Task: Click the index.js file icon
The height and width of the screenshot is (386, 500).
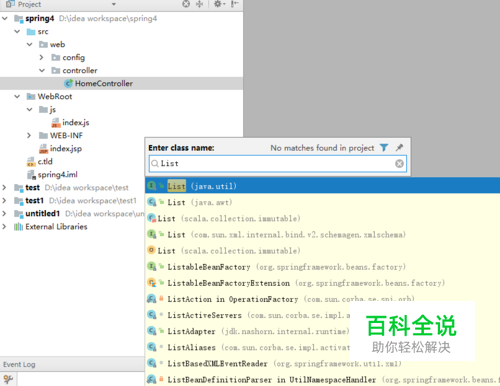Action: click(56, 123)
